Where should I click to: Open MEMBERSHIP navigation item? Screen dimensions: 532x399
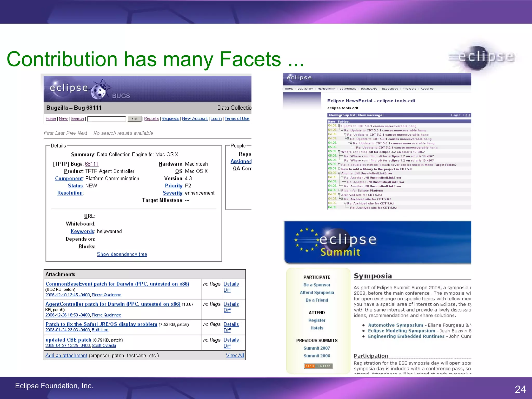tap(326, 89)
